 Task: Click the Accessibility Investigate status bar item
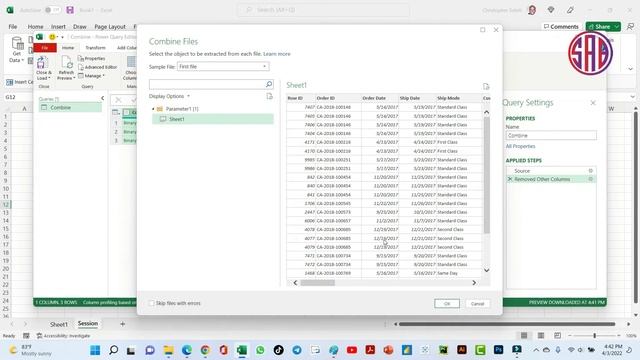click(63, 336)
